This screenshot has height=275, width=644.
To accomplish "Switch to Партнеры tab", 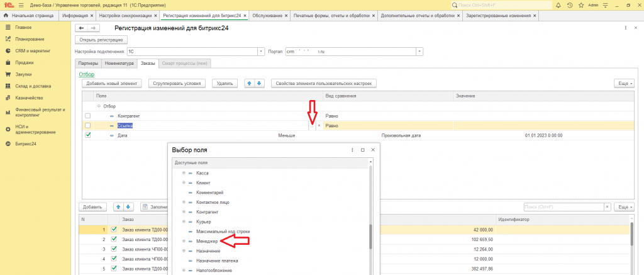I will (x=88, y=64).
